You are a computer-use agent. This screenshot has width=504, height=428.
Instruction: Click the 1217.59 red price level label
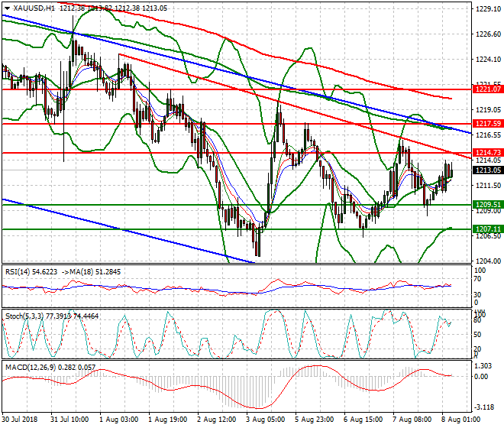pos(488,124)
